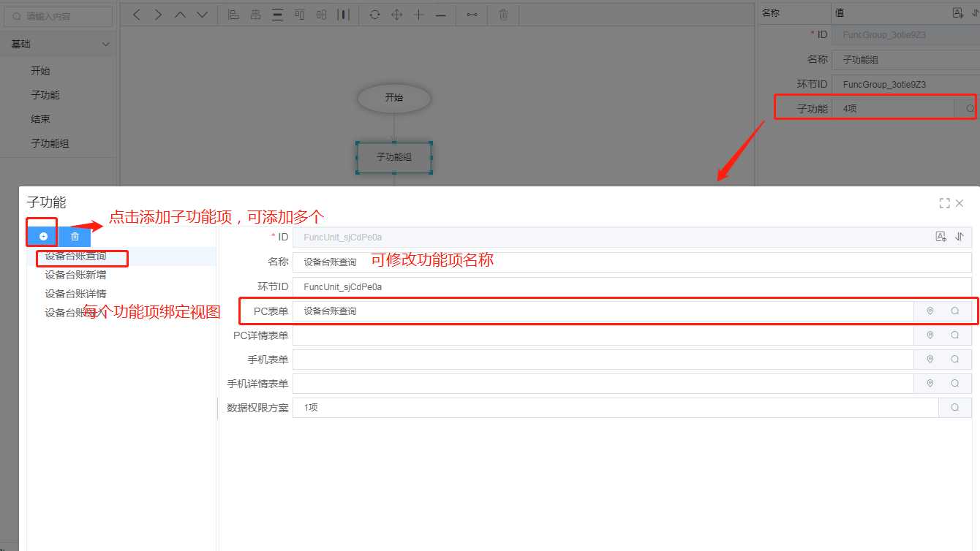
Task: Click the locate icon in PC表单 row
Action: click(930, 311)
